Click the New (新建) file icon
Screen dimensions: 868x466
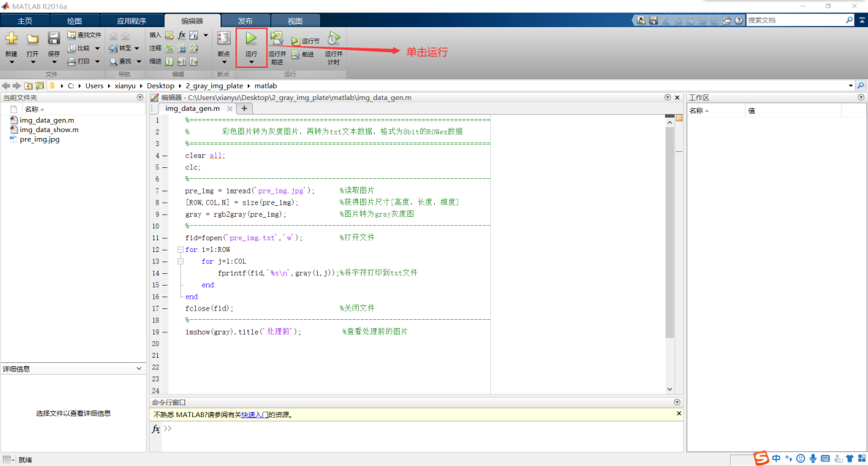tap(11, 39)
